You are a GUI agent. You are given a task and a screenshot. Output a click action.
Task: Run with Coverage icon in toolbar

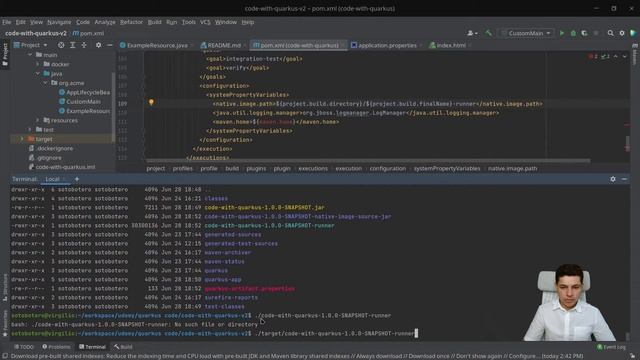tap(584, 33)
